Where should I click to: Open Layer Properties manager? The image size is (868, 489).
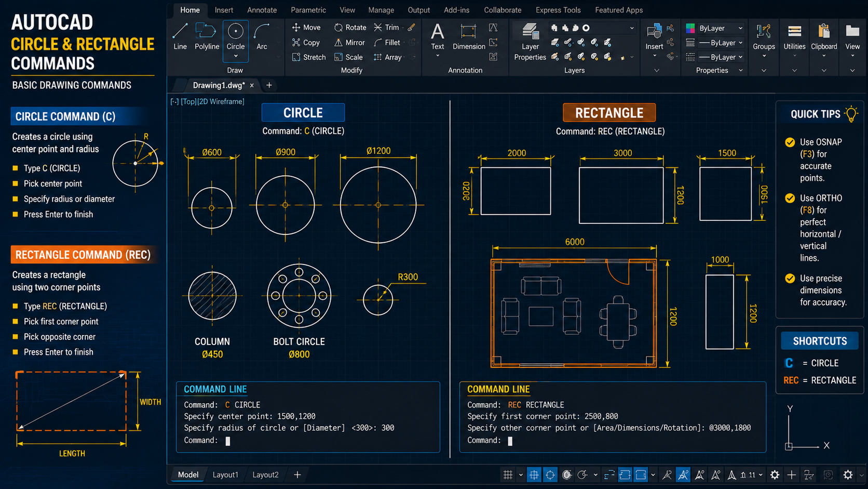pos(530,42)
